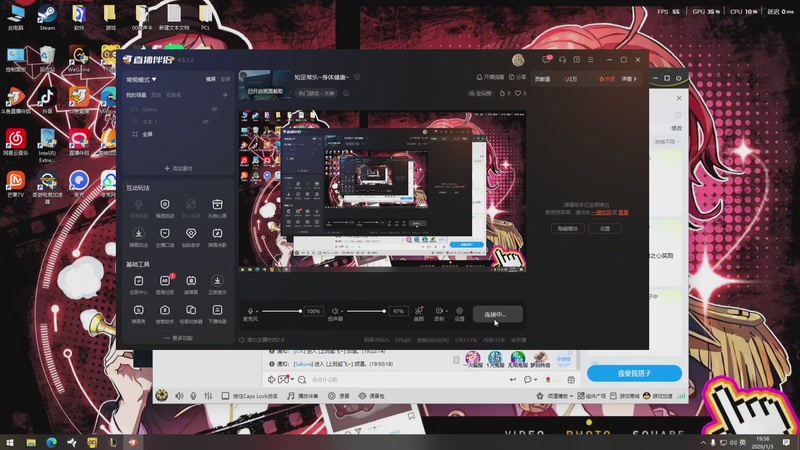Open the 弹幕点歌 tool
The image size is (800, 450).
pos(217,237)
